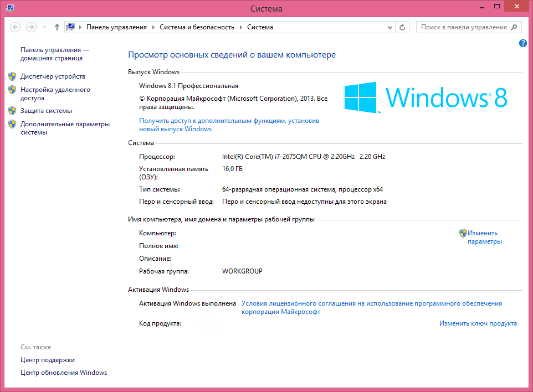Open help with the blue question mark
The height and width of the screenshot is (392, 533).
pos(523,43)
